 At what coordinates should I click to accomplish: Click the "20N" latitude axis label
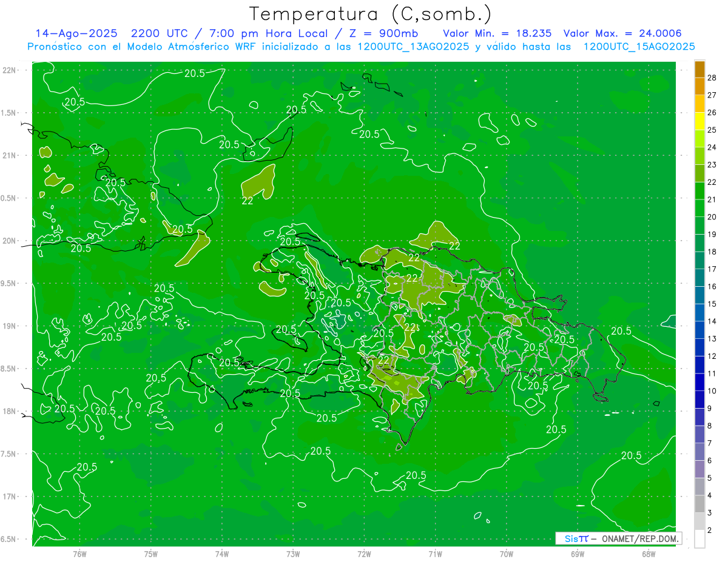click(x=9, y=241)
